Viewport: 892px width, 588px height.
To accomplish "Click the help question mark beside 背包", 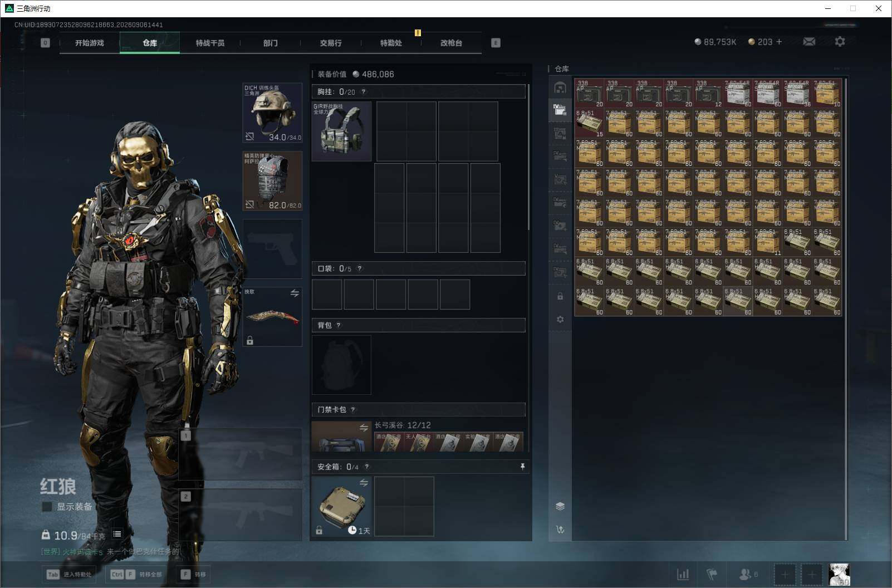I will pyautogui.click(x=339, y=325).
